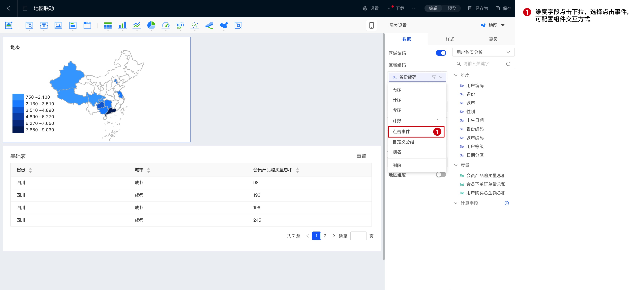Viewport: 644px width, 290px height.
Task: Sort the 省份 column
Action: point(30,170)
